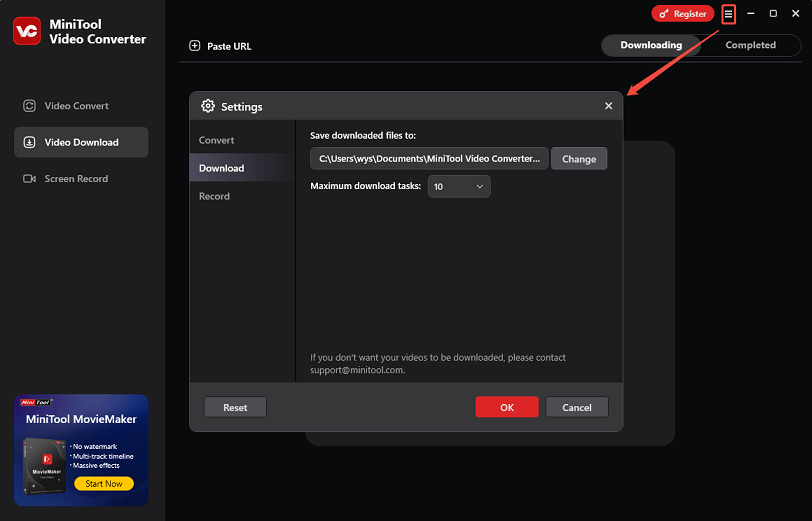812x521 pixels.
Task: Click the MovieMaker box thumbnail
Action: click(44, 466)
